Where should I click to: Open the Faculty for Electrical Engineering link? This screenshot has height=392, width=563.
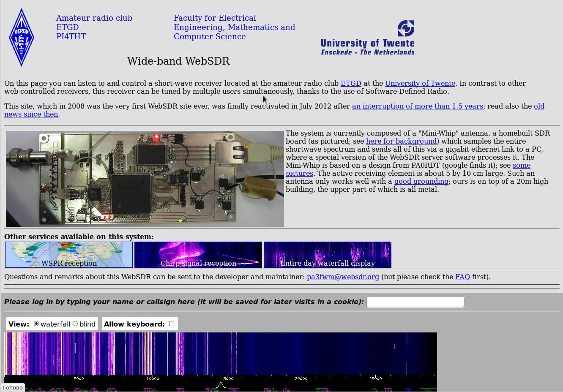coord(234,27)
